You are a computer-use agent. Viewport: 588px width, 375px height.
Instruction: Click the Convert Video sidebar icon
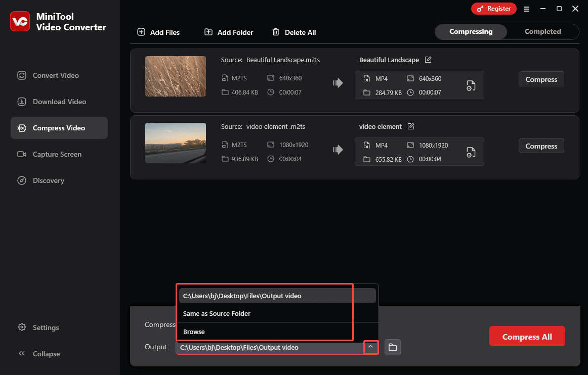click(22, 75)
